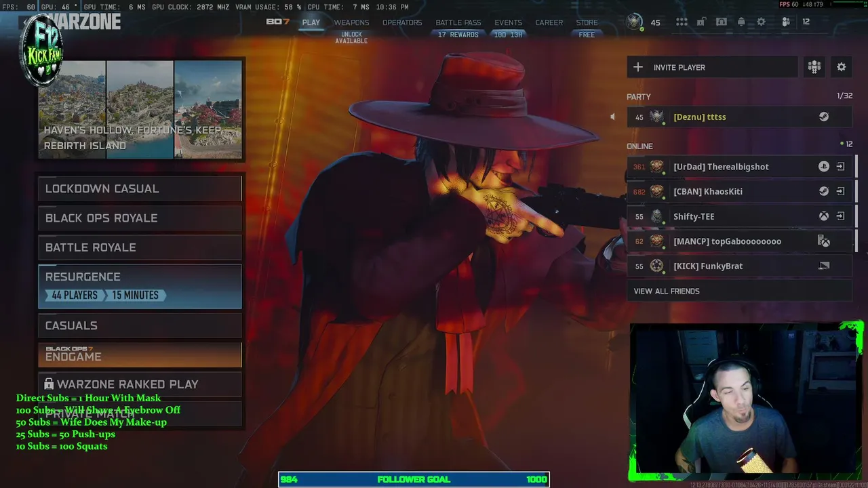The image size is (868, 488).
Task: Open the Fortune's Keep map thumbnail
Action: click(140, 110)
